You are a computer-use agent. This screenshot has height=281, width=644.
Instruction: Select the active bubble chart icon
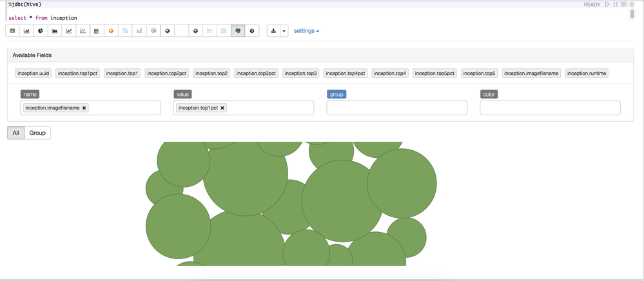tap(238, 31)
